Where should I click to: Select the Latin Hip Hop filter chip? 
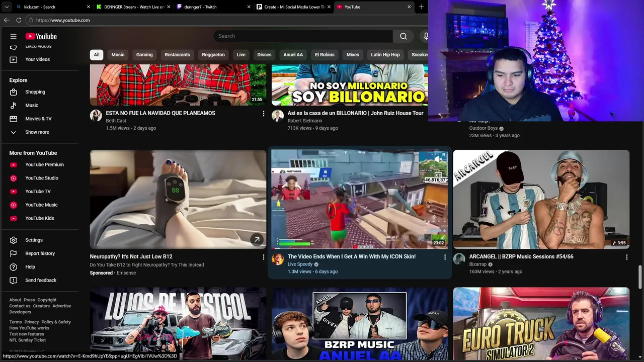[385, 55]
